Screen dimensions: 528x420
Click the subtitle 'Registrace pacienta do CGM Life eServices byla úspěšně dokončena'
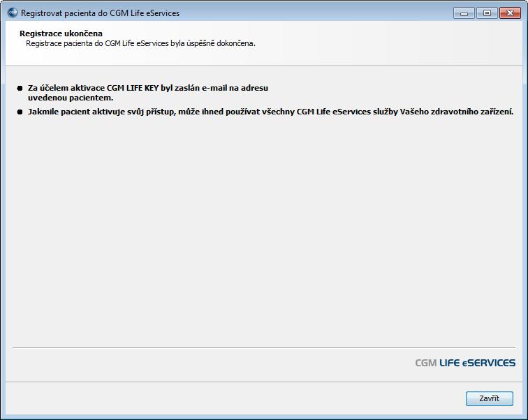[x=140, y=43]
